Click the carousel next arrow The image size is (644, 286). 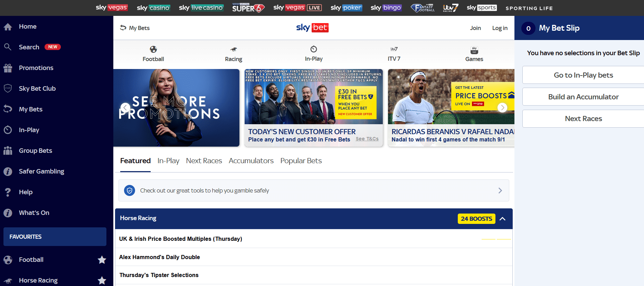pyautogui.click(x=502, y=108)
